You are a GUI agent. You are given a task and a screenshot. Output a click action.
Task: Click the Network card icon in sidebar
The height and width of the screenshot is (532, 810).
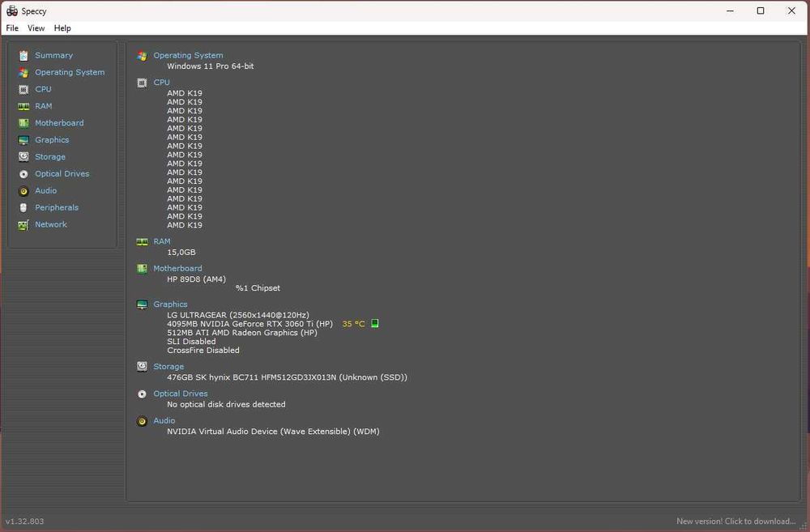coord(23,224)
